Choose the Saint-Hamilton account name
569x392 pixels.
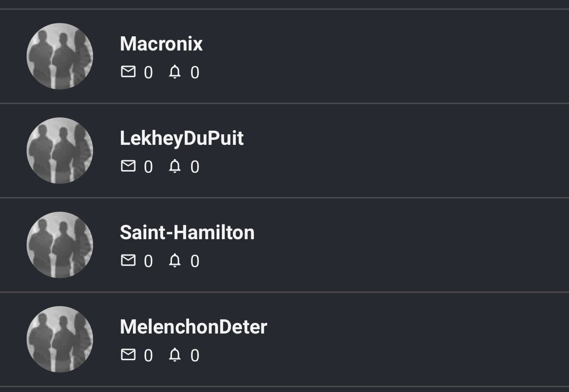pyautogui.click(x=187, y=233)
